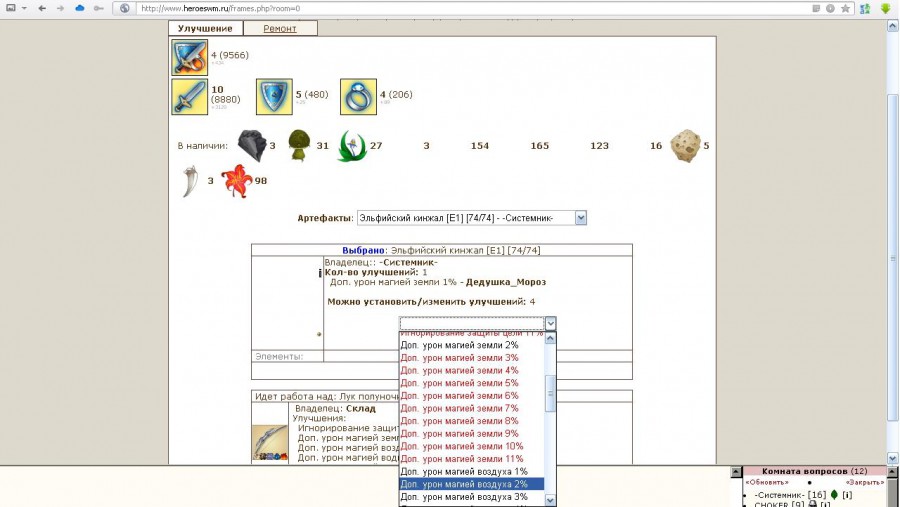900x507 pixels.
Task: Click the extension icon left of green download arrow
Action: pos(865,9)
